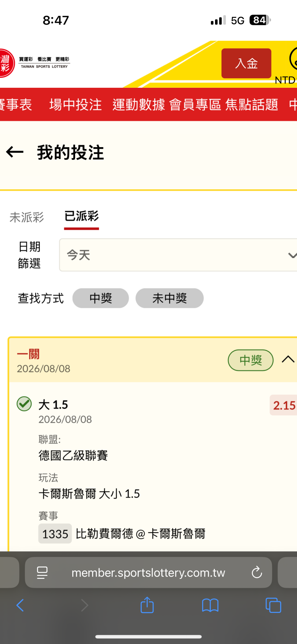This screenshot has width=297, height=644.
Task: Select the 已派彩 tab
Action: (81, 217)
